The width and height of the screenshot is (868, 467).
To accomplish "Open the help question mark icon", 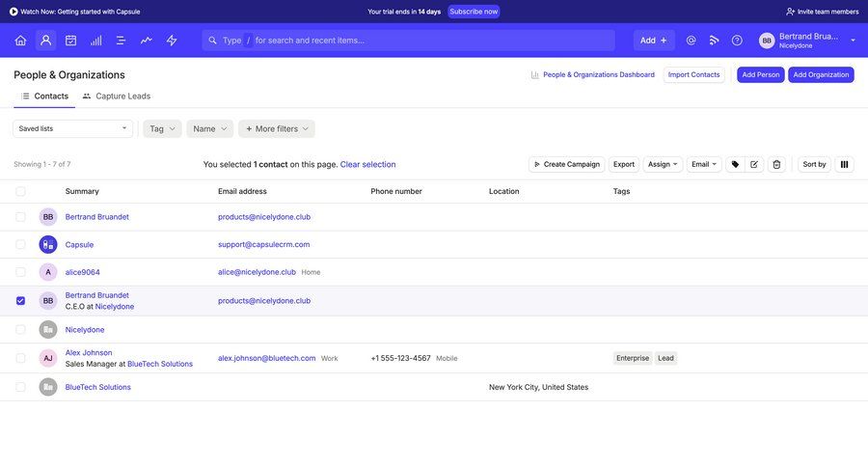I will tap(737, 41).
